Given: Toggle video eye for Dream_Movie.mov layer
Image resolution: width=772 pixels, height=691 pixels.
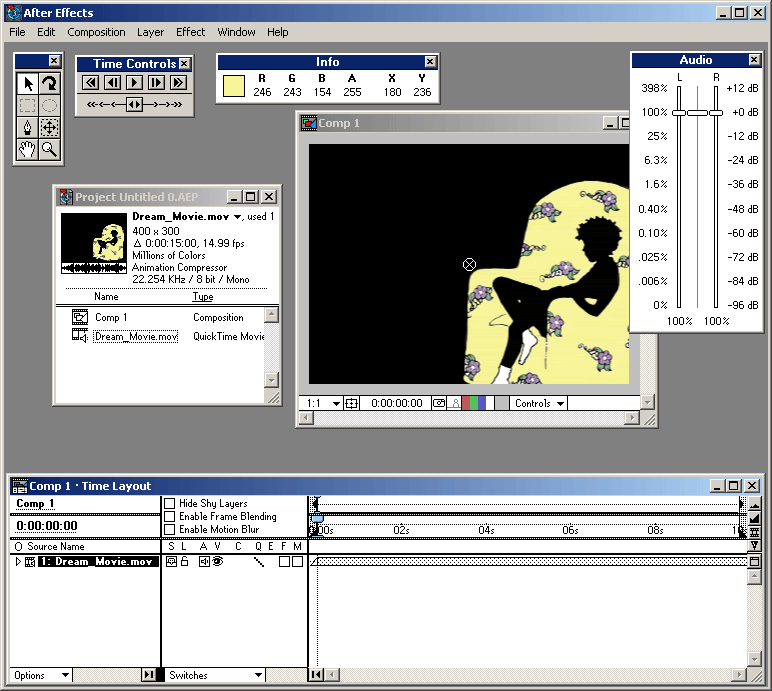Looking at the screenshot, I should [215, 562].
